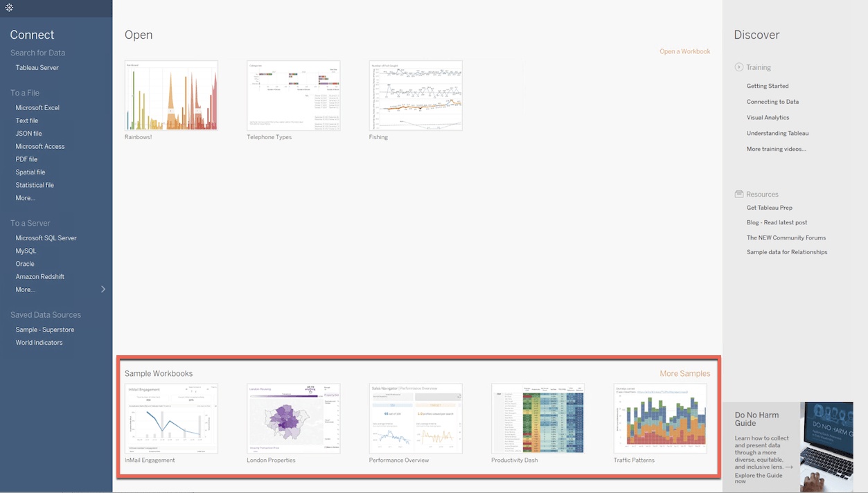The width and height of the screenshot is (868, 493).
Task: Open Getting Started training video
Action: (768, 87)
